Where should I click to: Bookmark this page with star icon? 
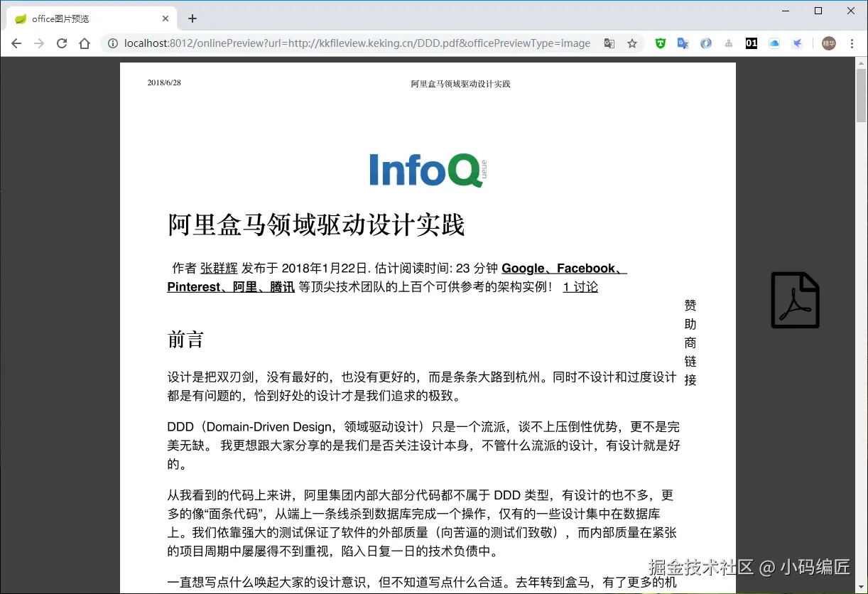coord(632,43)
